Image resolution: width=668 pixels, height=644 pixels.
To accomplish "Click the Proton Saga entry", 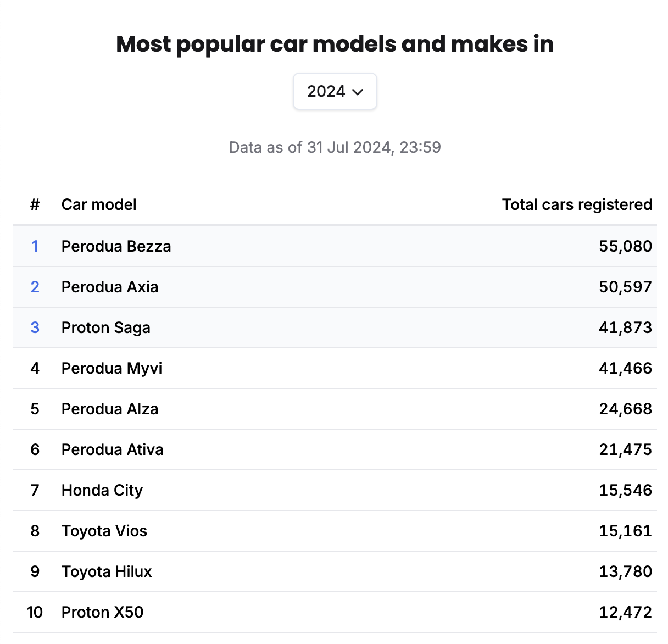I will point(105,327).
